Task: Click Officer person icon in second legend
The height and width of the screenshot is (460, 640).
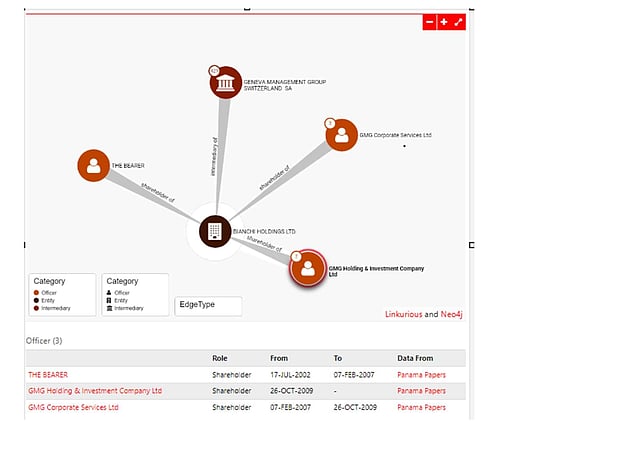Action: [x=109, y=293]
